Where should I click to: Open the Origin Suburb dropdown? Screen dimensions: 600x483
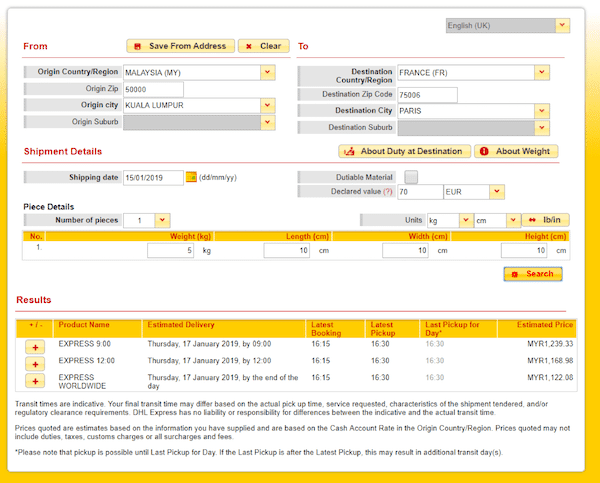tap(267, 122)
